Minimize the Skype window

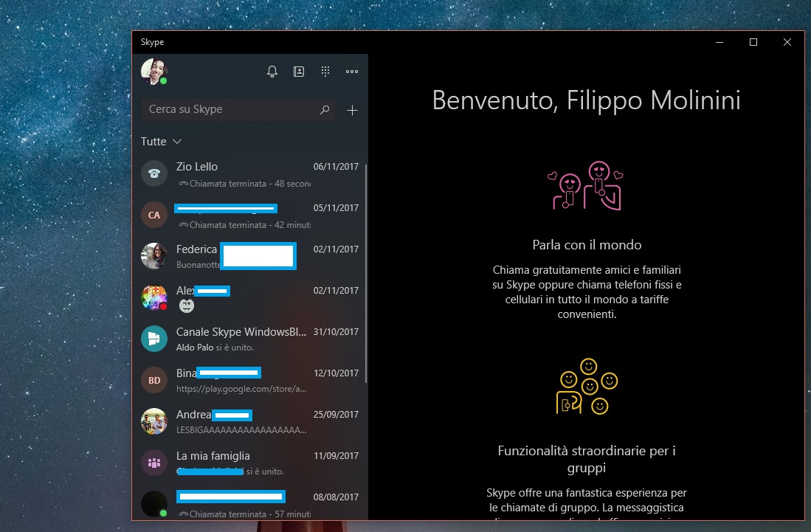click(719, 42)
